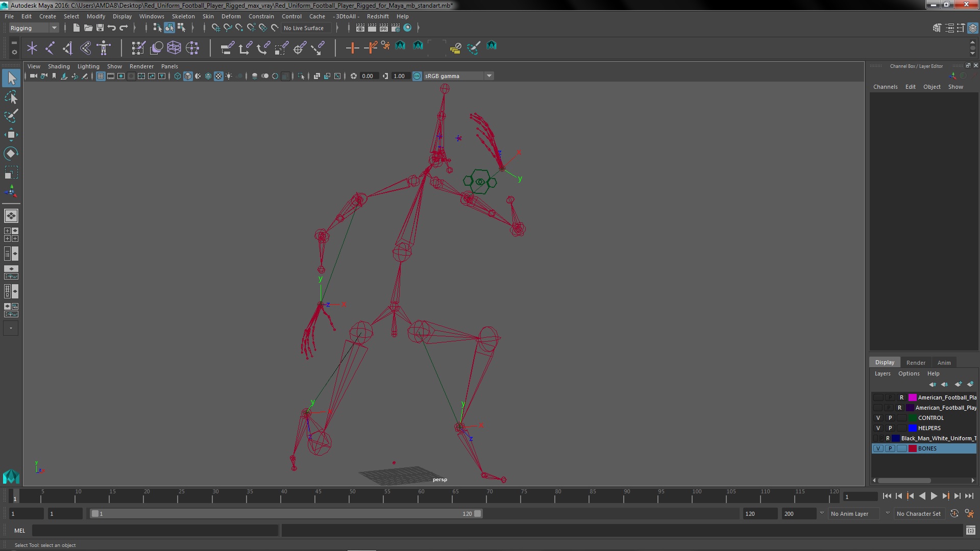Toggle visibility of the BONES layer
This screenshot has height=551, width=980.
tap(878, 448)
